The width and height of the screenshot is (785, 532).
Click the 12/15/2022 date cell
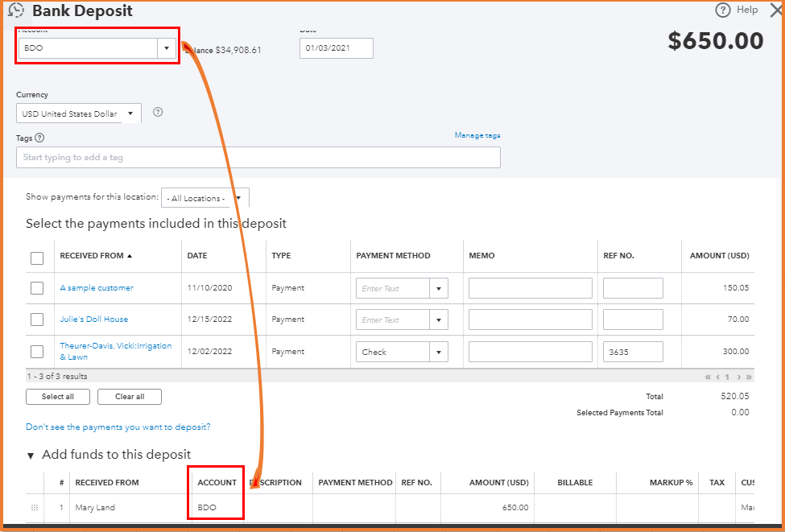point(210,319)
